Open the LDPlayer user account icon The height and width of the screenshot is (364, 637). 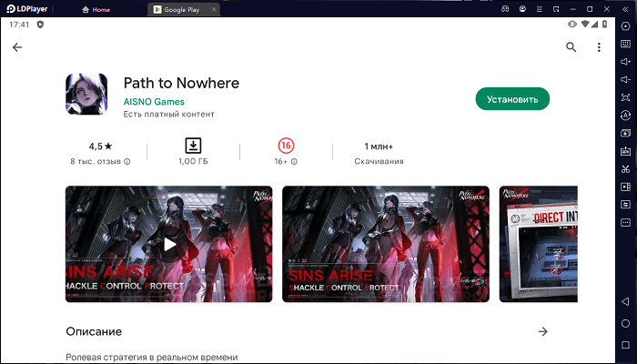point(522,9)
